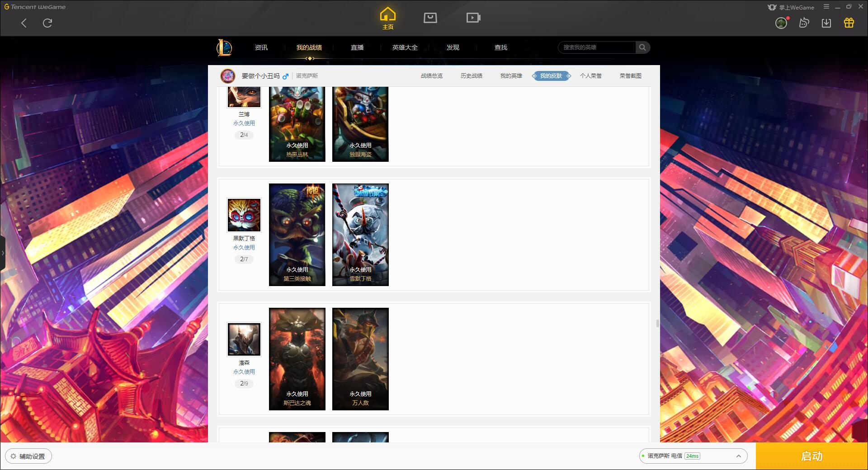The width and height of the screenshot is (868, 470).
Task: Click the skin list scrollbar thumb
Action: [657, 323]
